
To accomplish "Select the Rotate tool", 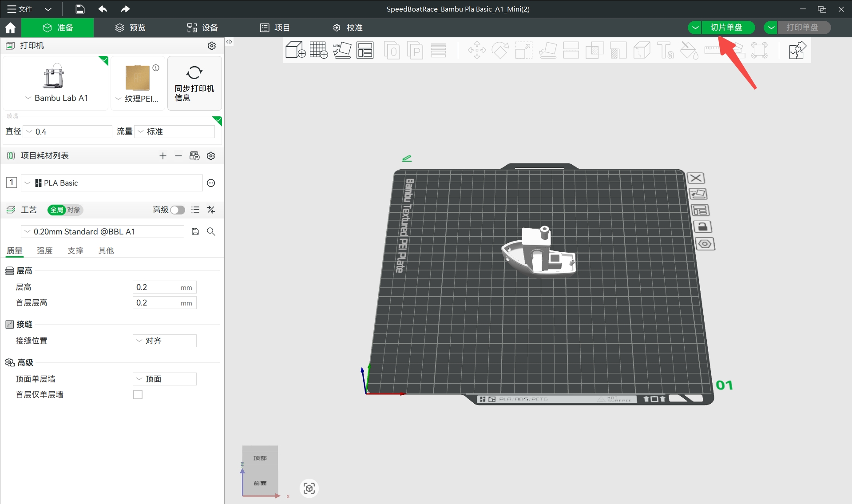I will point(500,50).
